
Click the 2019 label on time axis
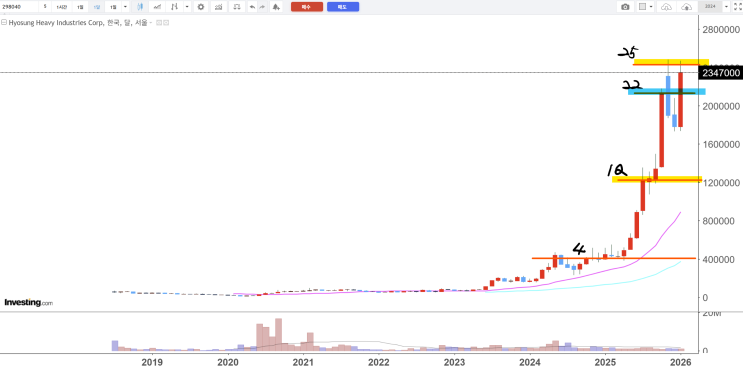tap(152, 362)
